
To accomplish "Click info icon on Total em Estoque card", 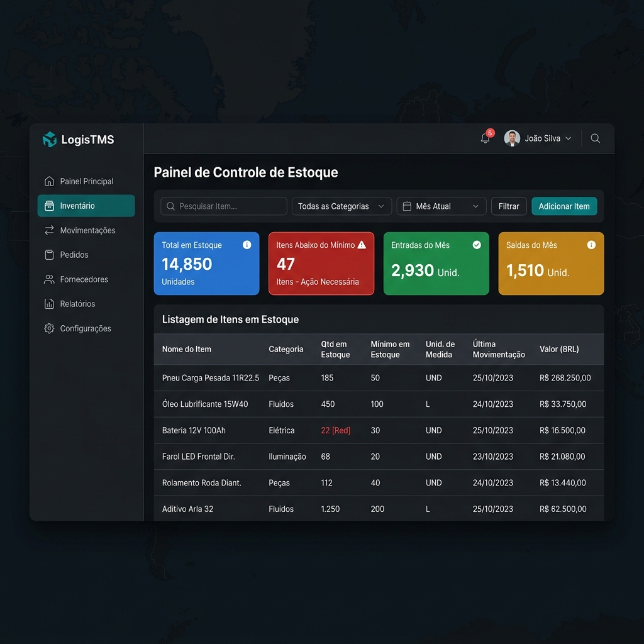I will 247,245.
